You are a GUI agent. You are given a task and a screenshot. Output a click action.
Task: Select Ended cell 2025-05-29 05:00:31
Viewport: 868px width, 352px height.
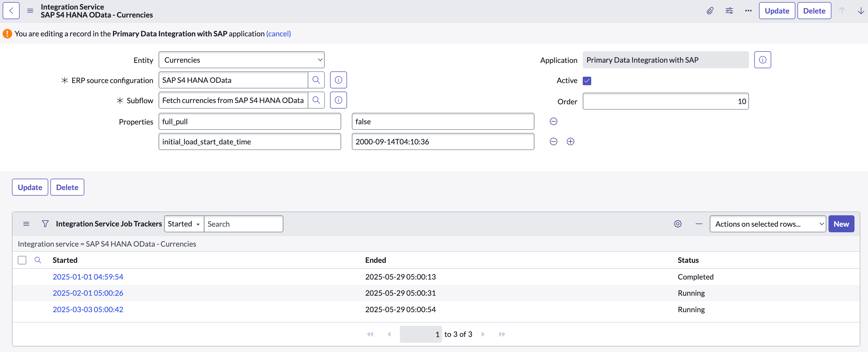[400, 293]
